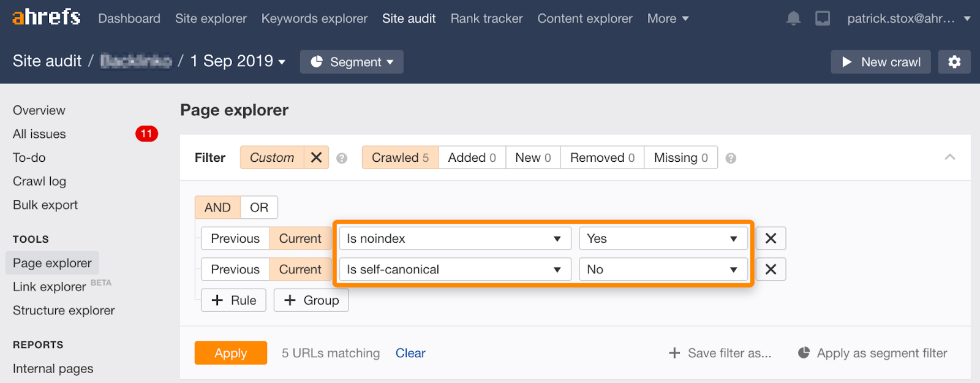Open the inbox messages icon in header

tap(823, 18)
